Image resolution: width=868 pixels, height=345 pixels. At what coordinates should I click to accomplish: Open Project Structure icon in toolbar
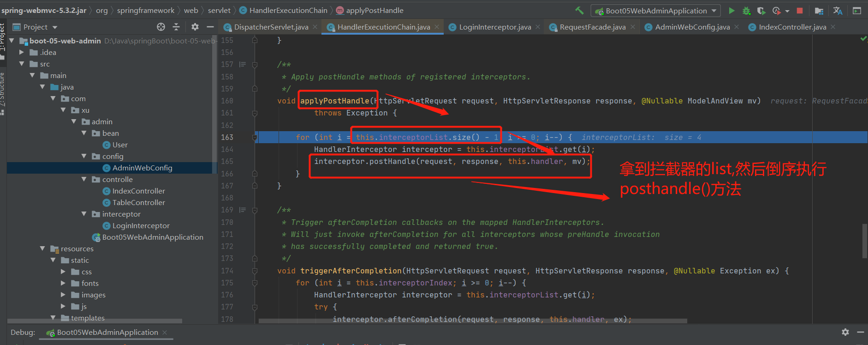point(819,11)
